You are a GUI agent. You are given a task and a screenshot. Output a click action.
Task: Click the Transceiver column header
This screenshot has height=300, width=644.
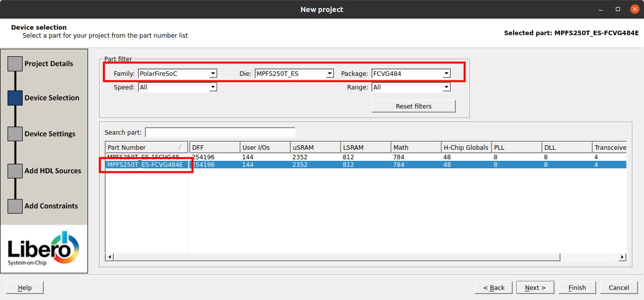coord(610,147)
